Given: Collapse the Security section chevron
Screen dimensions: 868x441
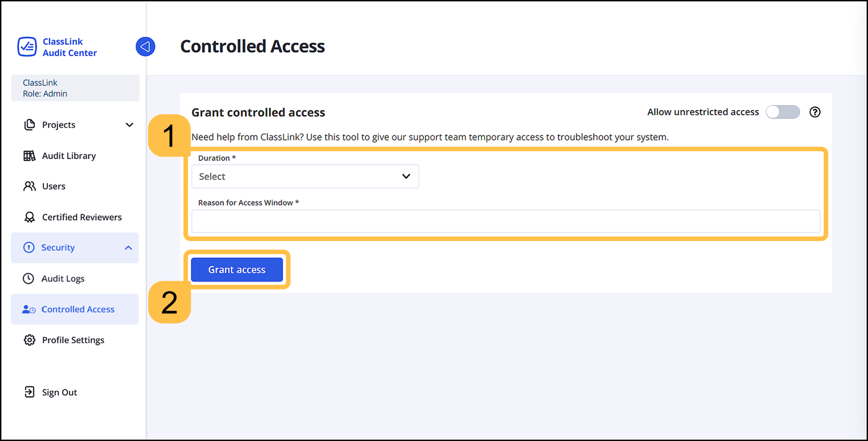Looking at the screenshot, I should click(x=128, y=248).
